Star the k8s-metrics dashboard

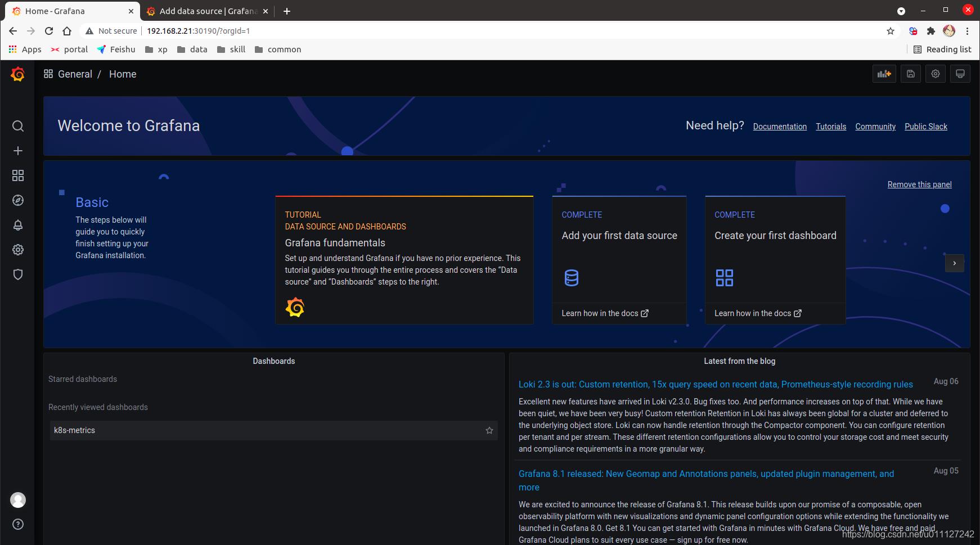click(x=489, y=430)
